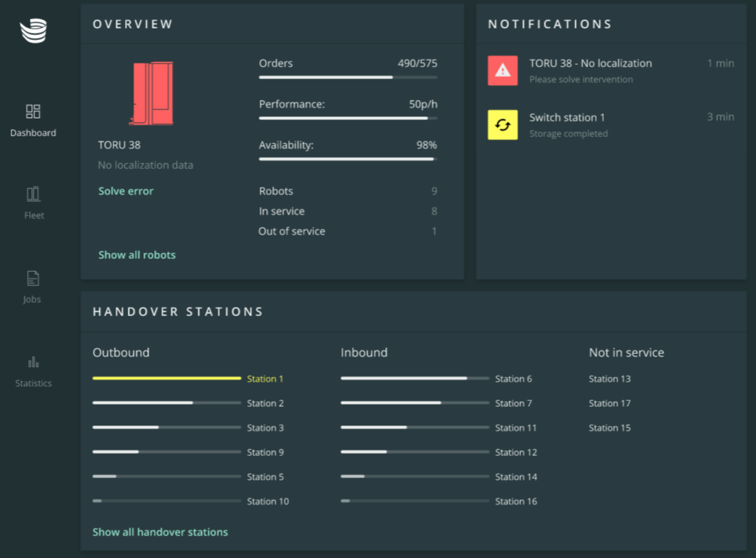Open the Statistics bar chart icon

[x=33, y=362]
